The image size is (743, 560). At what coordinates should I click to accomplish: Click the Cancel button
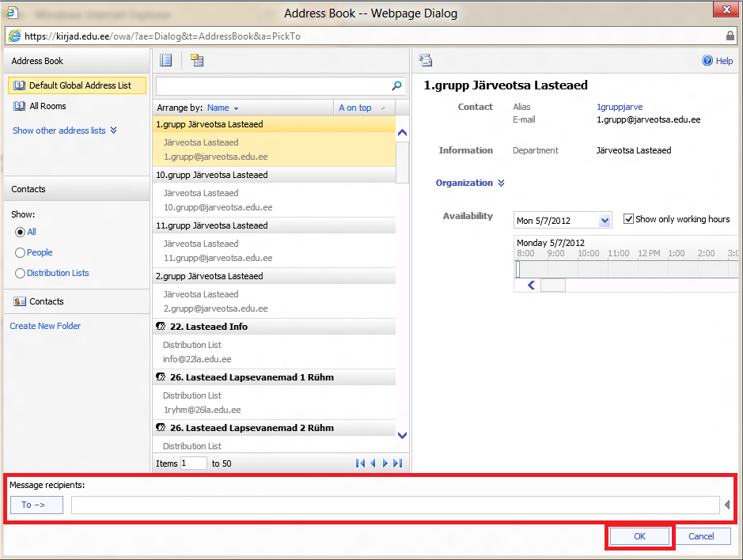pyautogui.click(x=701, y=536)
